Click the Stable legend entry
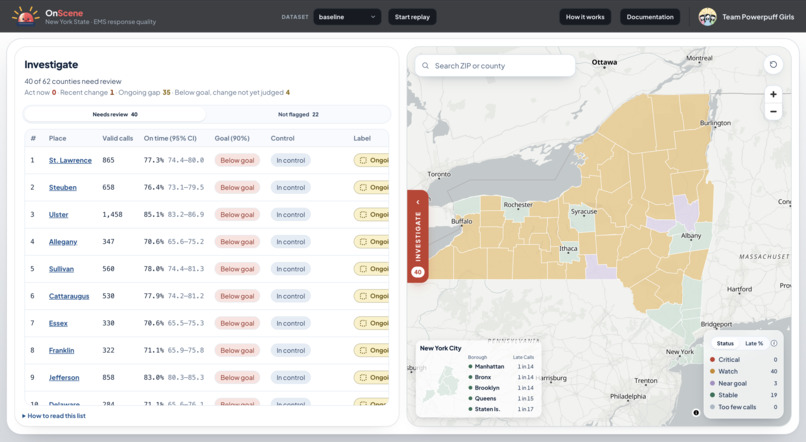Image resolution: width=806 pixels, height=442 pixels. pyautogui.click(x=743, y=395)
